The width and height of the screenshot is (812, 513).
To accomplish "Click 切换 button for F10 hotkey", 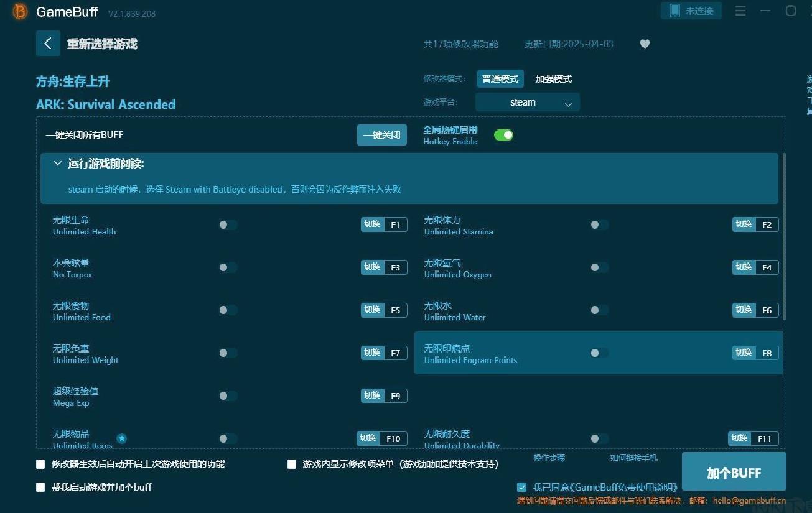I will (x=368, y=438).
